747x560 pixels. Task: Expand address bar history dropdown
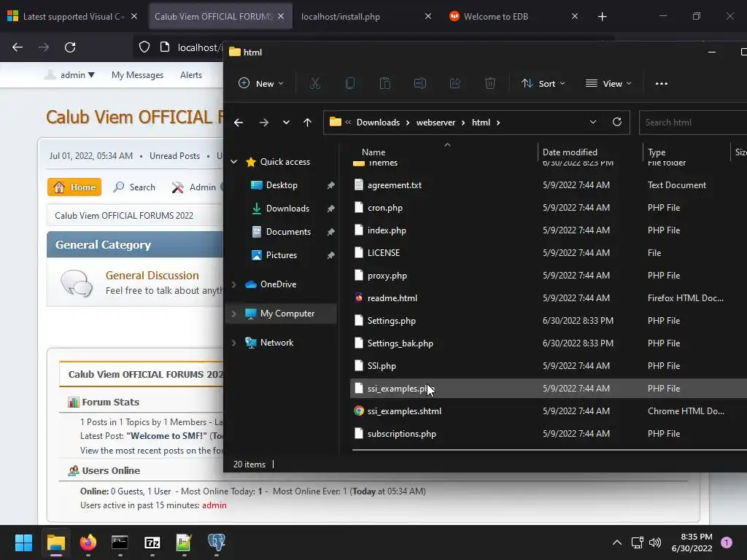[x=592, y=122]
